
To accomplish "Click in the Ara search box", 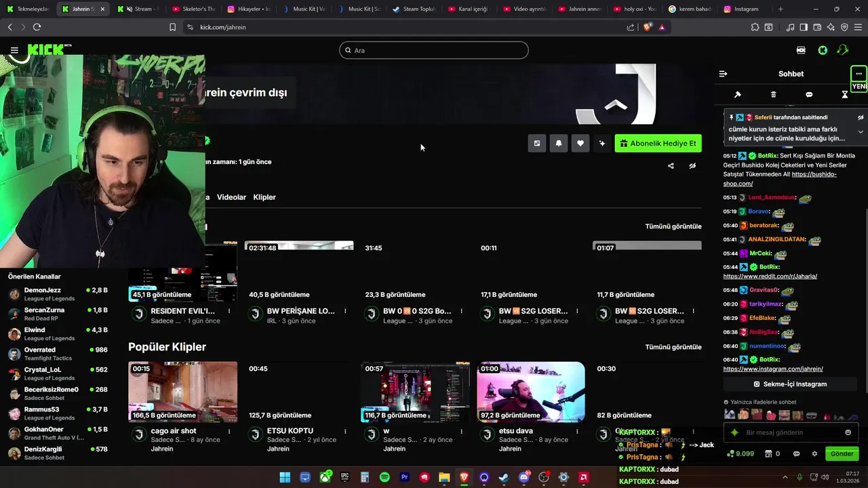I will tap(434, 50).
